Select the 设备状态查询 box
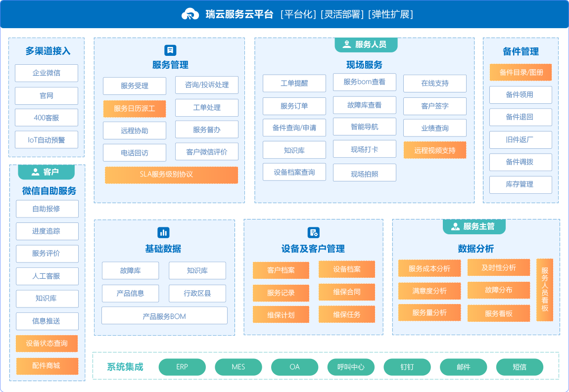 tap(47, 344)
